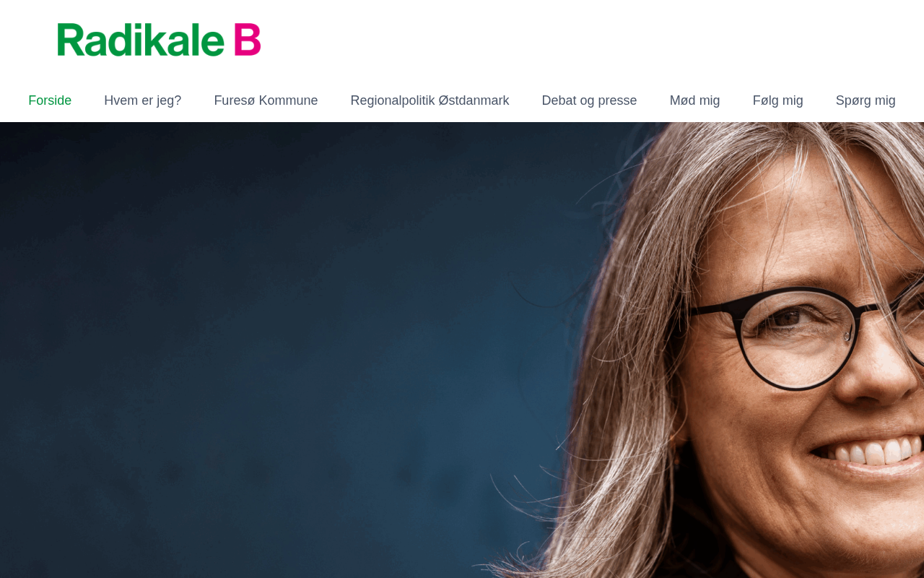Select Furesø Kommune in the navigation

point(266,100)
